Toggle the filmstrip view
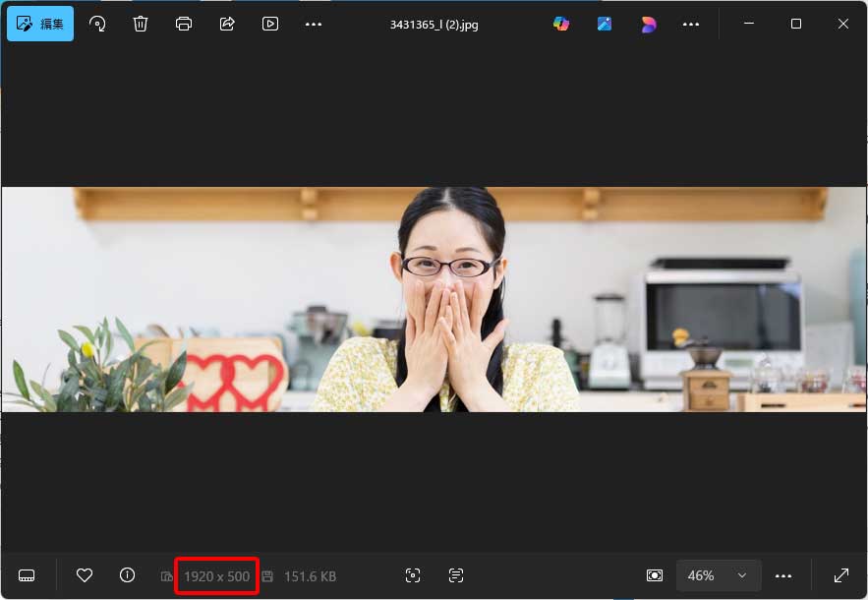 pyautogui.click(x=27, y=575)
